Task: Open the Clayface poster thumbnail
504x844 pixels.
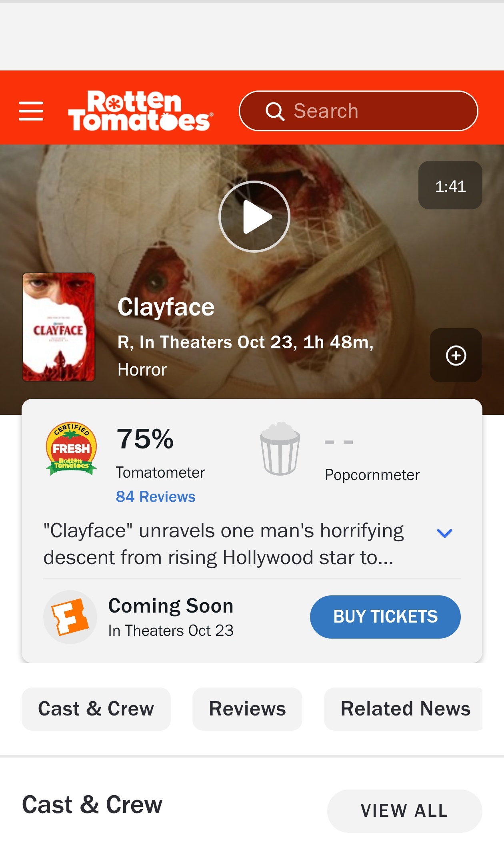Action: [59, 327]
